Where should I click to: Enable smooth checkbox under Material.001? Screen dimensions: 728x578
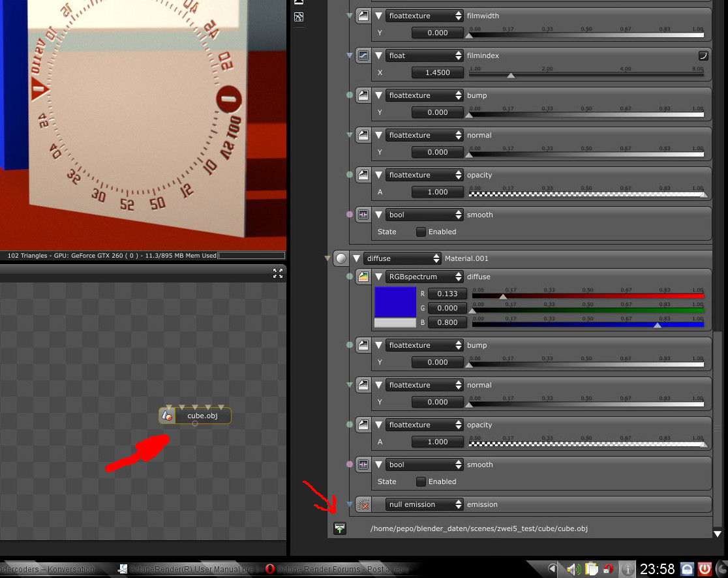421,482
